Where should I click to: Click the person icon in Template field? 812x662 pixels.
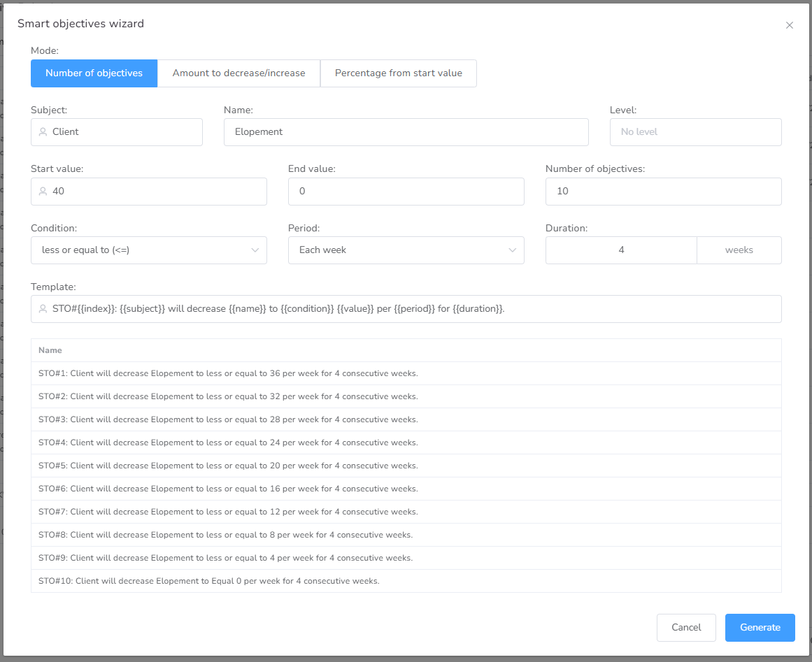(x=43, y=309)
